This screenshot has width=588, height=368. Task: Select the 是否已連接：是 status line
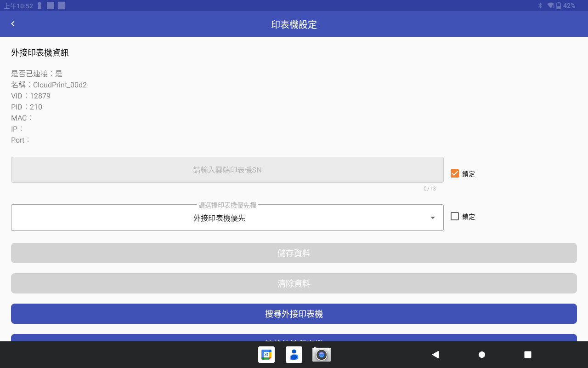pyautogui.click(x=37, y=74)
